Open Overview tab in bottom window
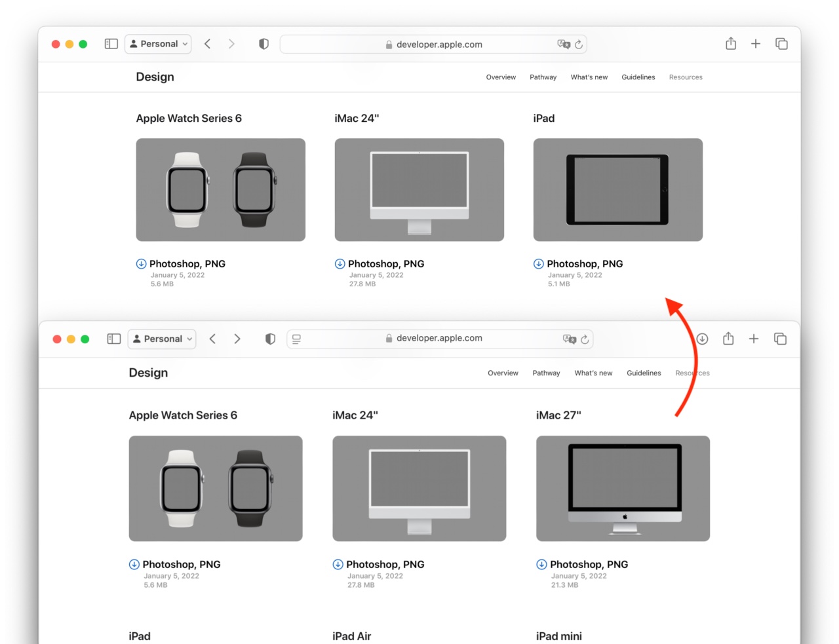839x644 pixels. click(x=503, y=373)
